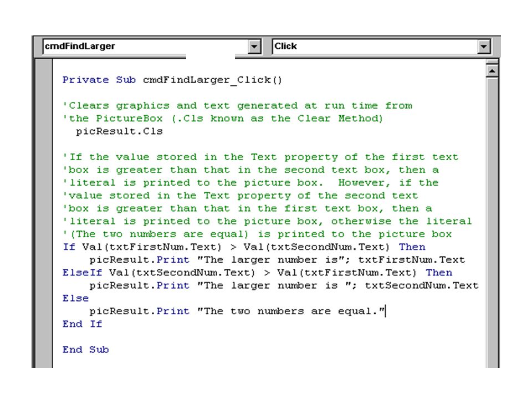The width and height of the screenshot is (532, 399).
Task: Click the 'picResult.Cls' statement
Action: click(x=119, y=131)
